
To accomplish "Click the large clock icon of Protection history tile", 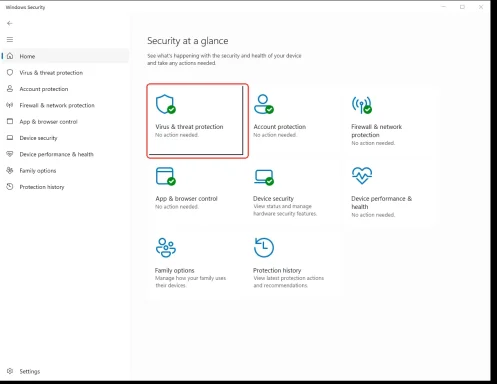I will 264,247.
